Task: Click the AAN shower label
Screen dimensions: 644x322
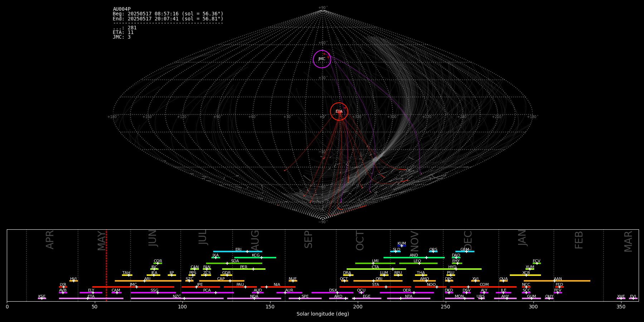Action: 558,279
